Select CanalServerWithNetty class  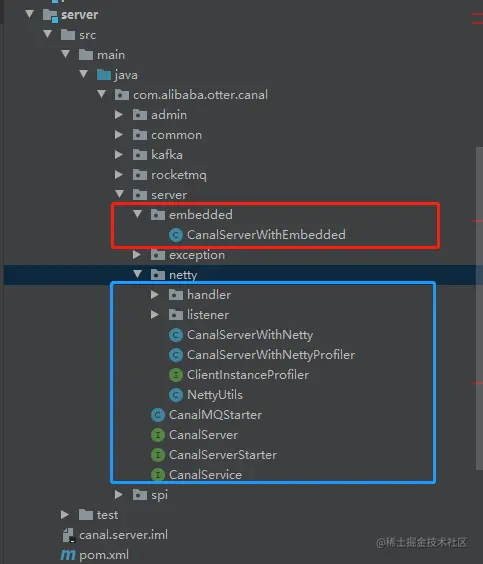coord(250,335)
